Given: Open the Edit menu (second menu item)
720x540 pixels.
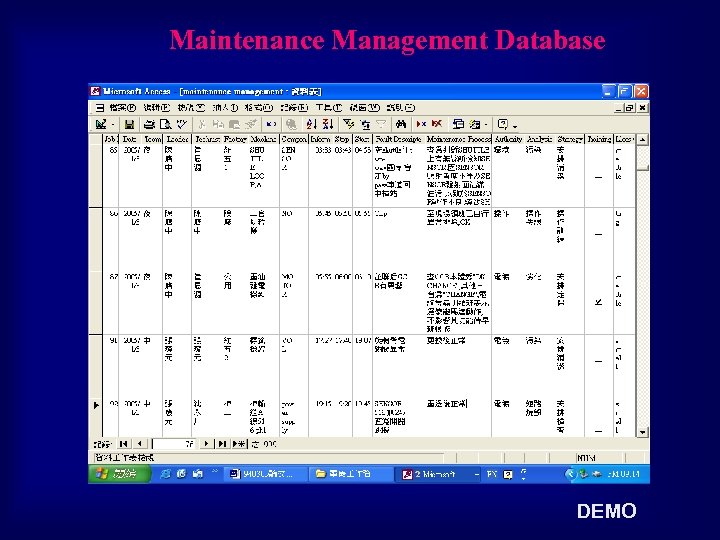Looking at the screenshot, I should coord(157,108).
